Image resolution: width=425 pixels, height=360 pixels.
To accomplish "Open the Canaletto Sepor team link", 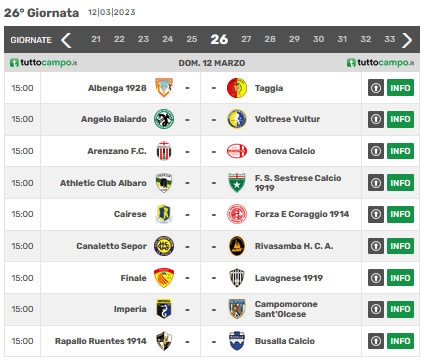I will click(111, 246).
